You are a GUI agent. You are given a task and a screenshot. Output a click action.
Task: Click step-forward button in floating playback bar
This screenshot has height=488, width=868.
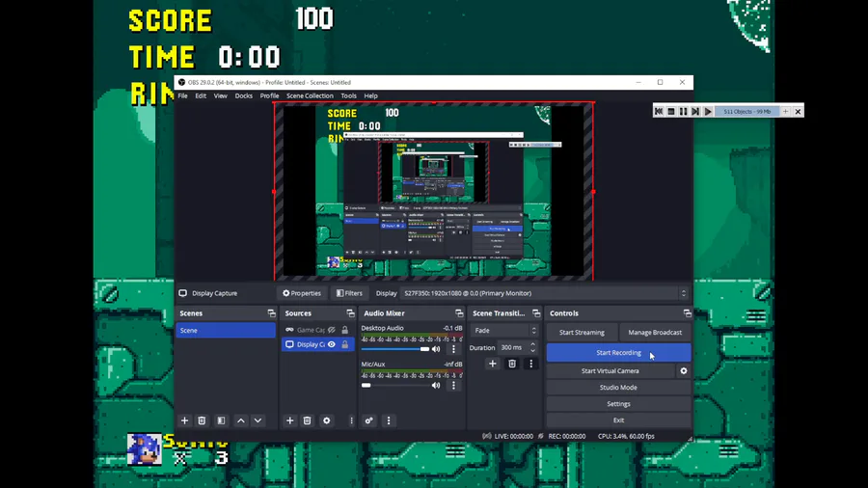tap(695, 111)
